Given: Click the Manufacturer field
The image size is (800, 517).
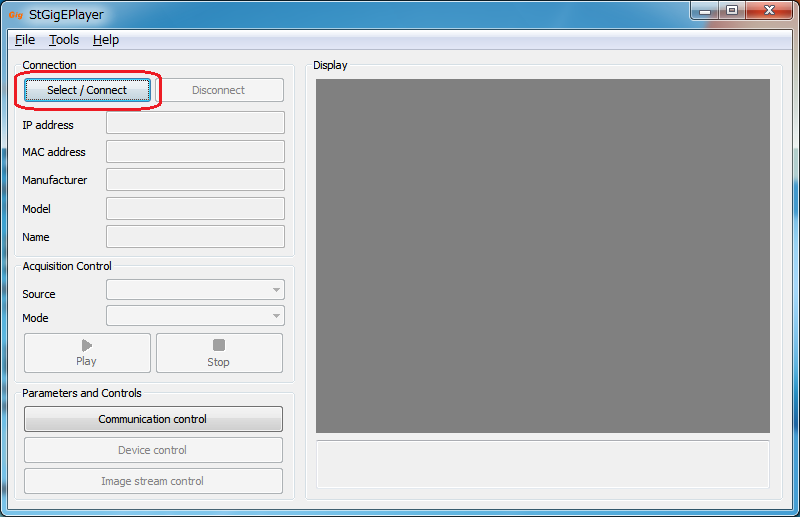Looking at the screenshot, I should [x=195, y=180].
